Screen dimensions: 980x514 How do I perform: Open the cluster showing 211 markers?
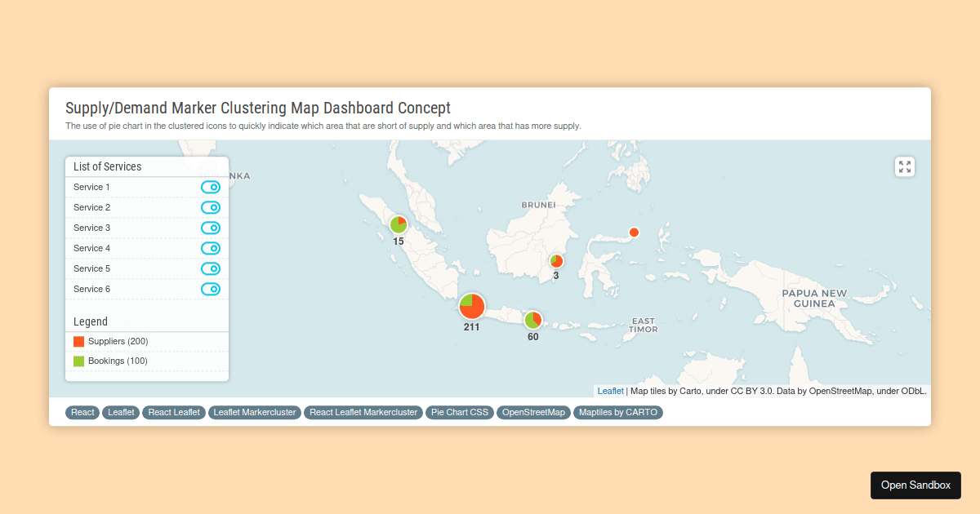pos(472,306)
